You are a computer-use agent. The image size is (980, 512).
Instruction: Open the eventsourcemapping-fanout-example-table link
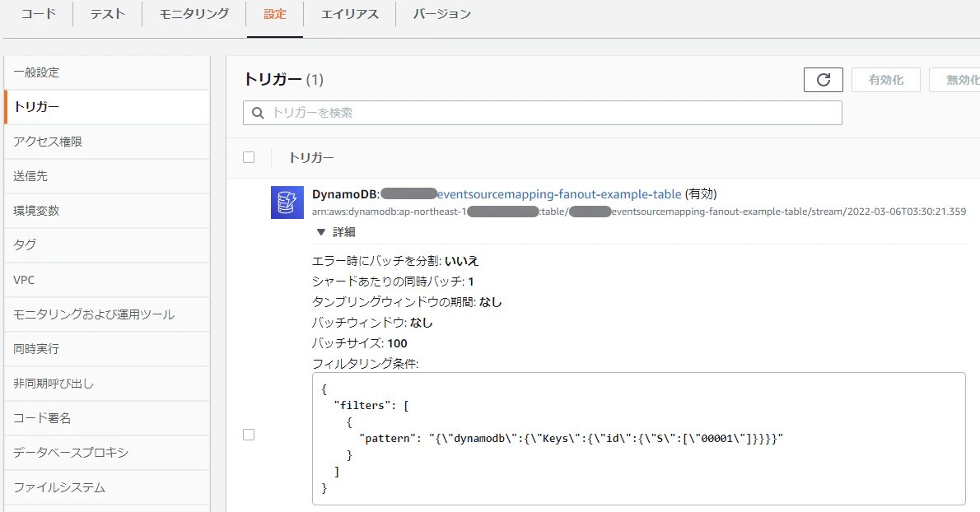click(x=558, y=194)
